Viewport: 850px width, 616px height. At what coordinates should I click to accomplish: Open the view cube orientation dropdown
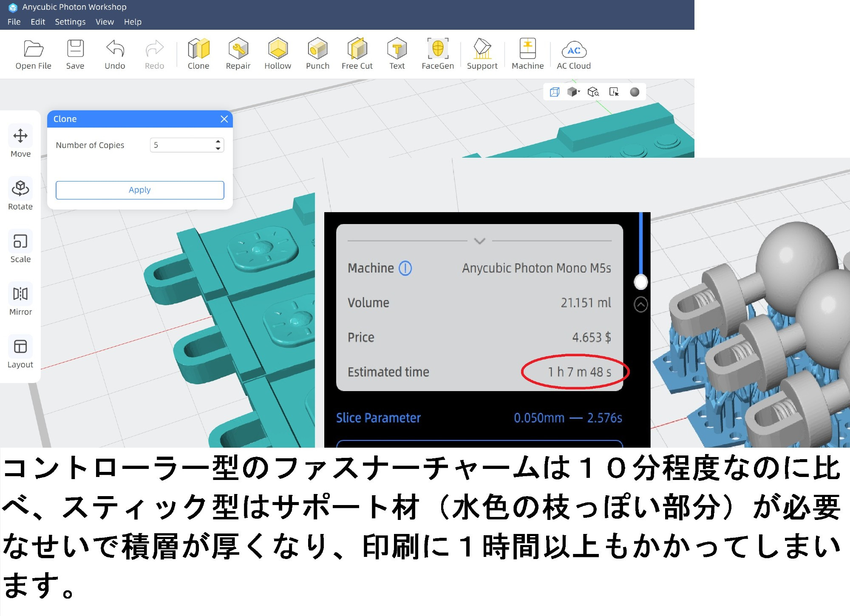pos(574,92)
